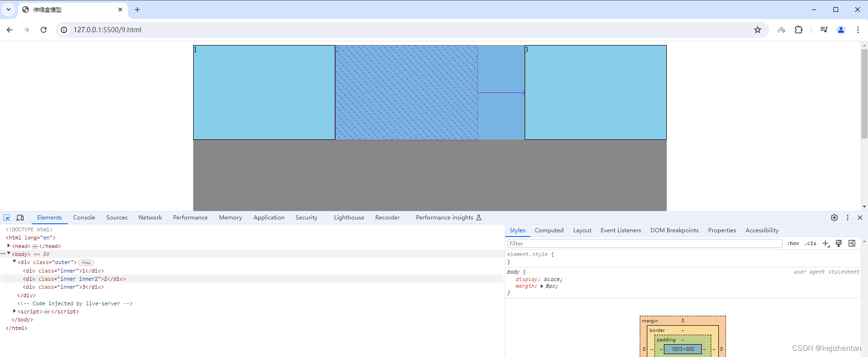Open the Recorder tab

[387, 218]
